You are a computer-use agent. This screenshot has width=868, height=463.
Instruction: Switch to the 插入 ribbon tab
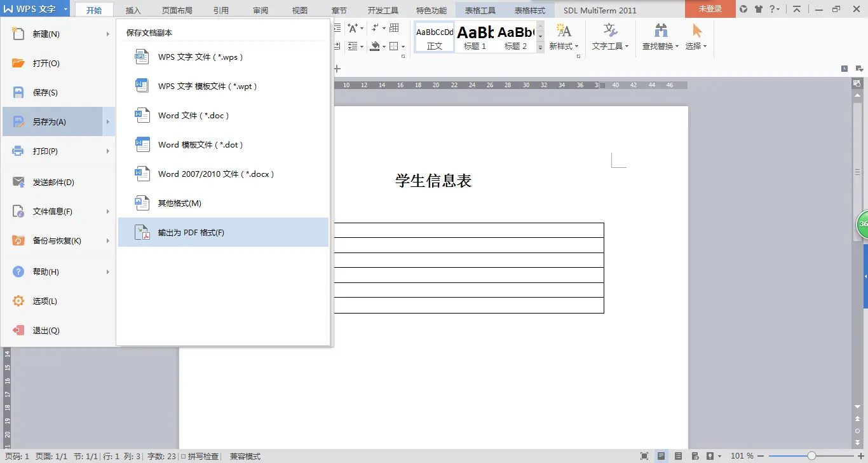[133, 10]
